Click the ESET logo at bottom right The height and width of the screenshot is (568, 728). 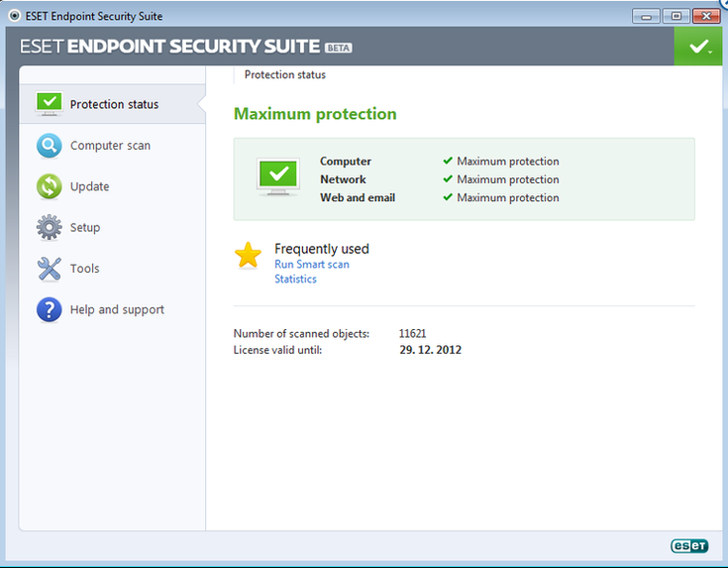[x=689, y=545]
